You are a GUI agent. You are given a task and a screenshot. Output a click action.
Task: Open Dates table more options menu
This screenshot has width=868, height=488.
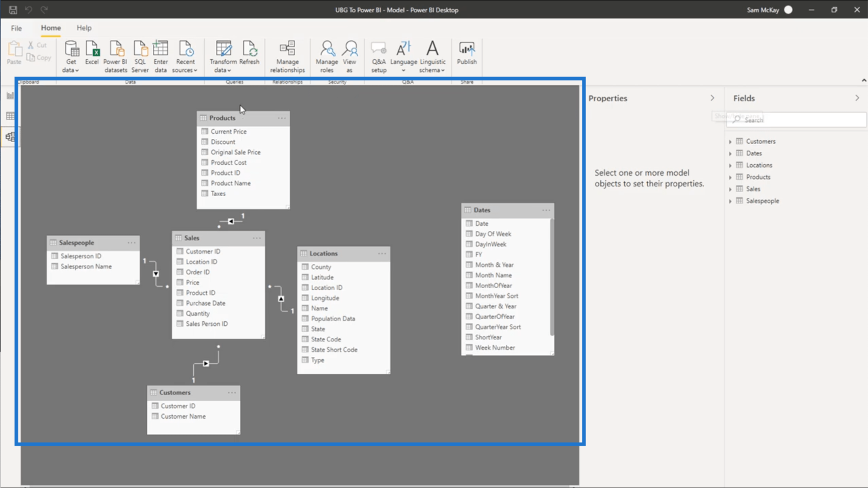tap(546, 210)
